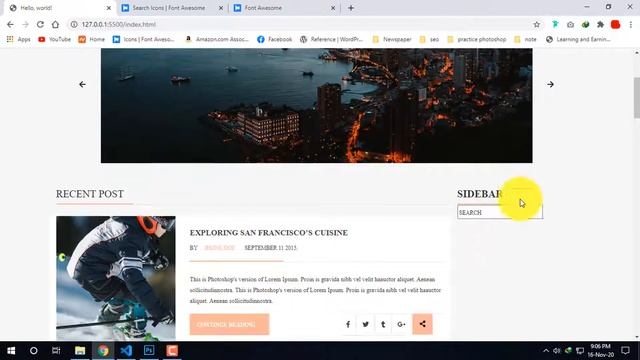Open the Windows Start menu
This screenshot has height=360, width=640.
11,351
